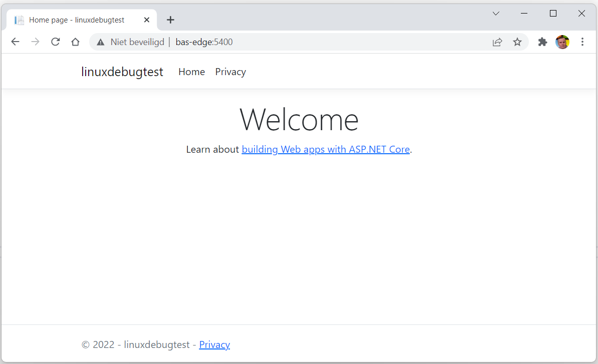Open Privacy in the top navbar
This screenshot has width=598, height=364.
pos(230,72)
